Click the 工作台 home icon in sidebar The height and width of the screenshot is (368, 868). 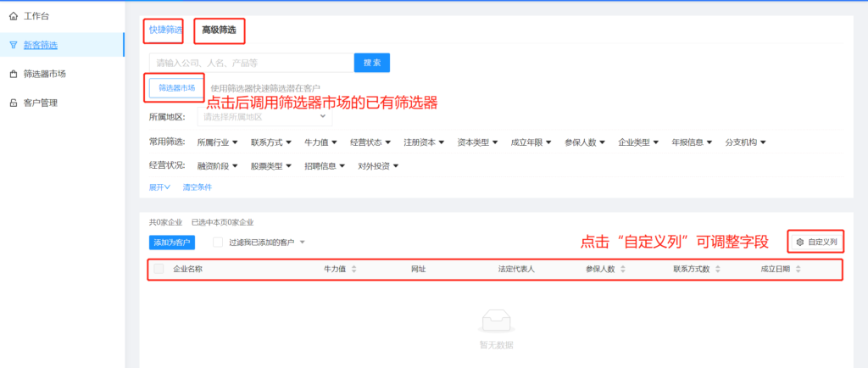13,15
